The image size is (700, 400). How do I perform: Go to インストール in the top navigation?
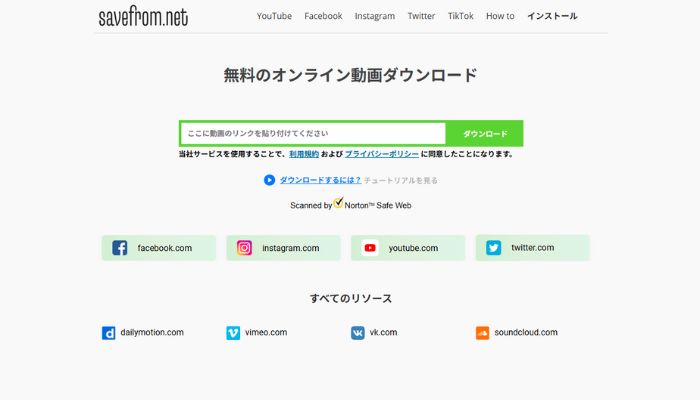click(552, 16)
